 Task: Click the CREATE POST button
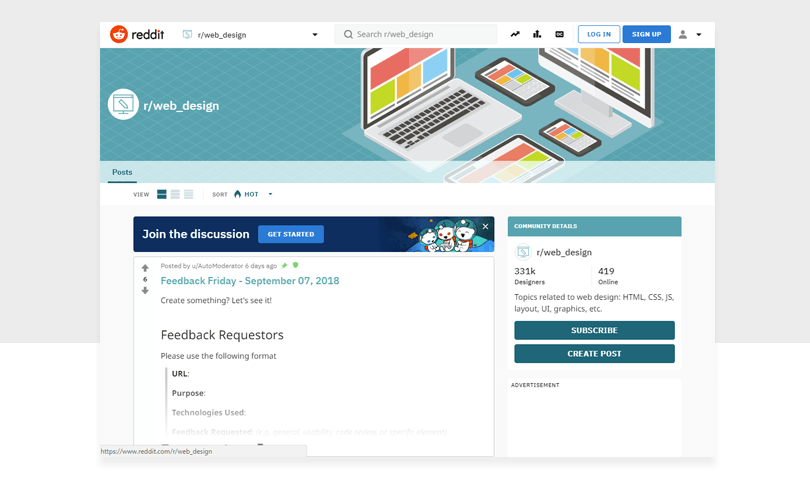594,353
